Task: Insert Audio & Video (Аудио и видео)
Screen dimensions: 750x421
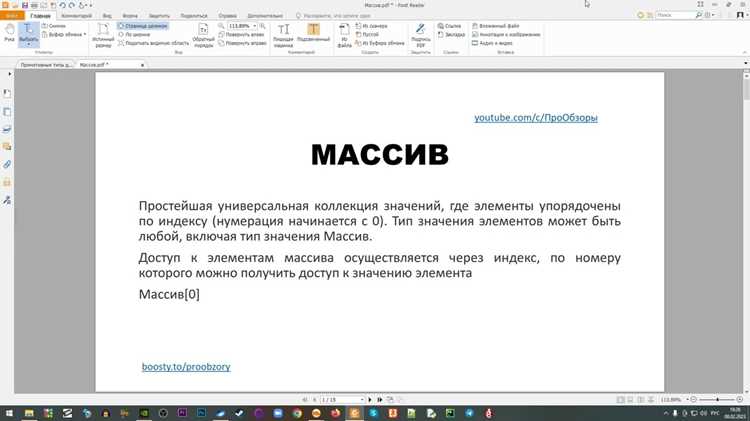Action: [x=492, y=43]
